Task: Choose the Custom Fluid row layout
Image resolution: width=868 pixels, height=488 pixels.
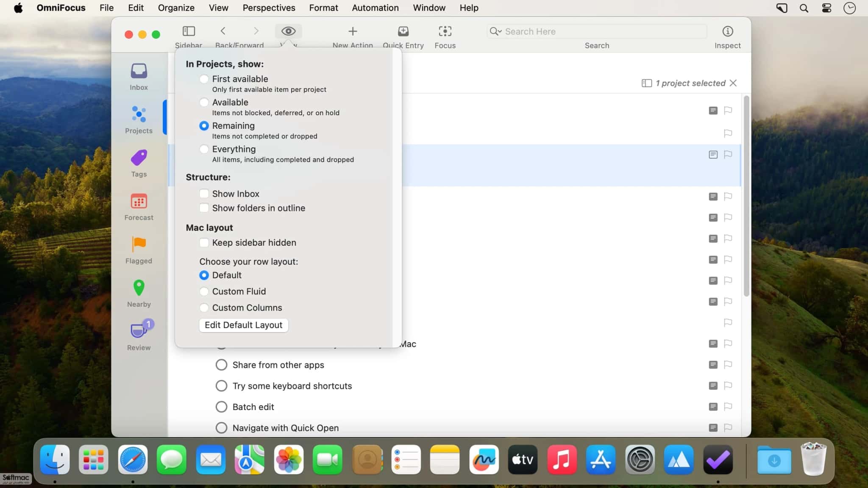Action: (x=204, y=291)
